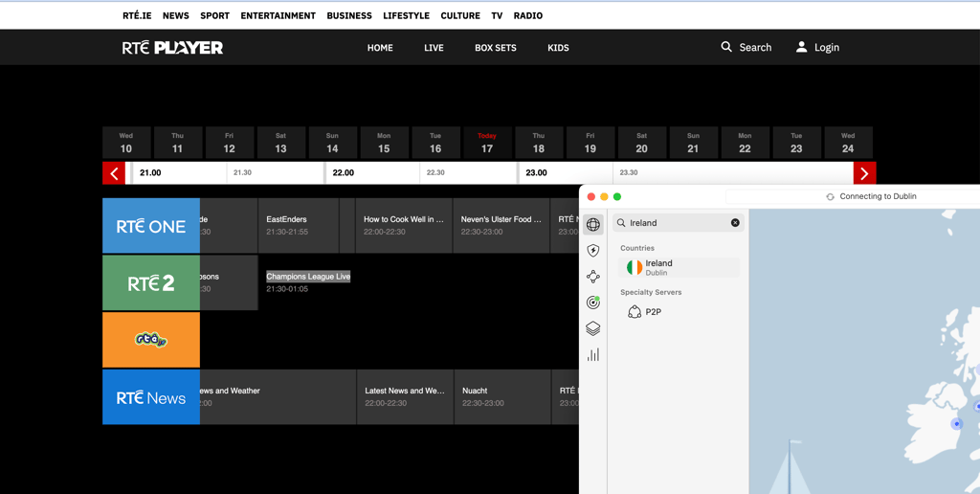The height and width of the screenshot is (494, 980).
Task: Open Neven's Ulster Food listing
Action: click(501, 226)
